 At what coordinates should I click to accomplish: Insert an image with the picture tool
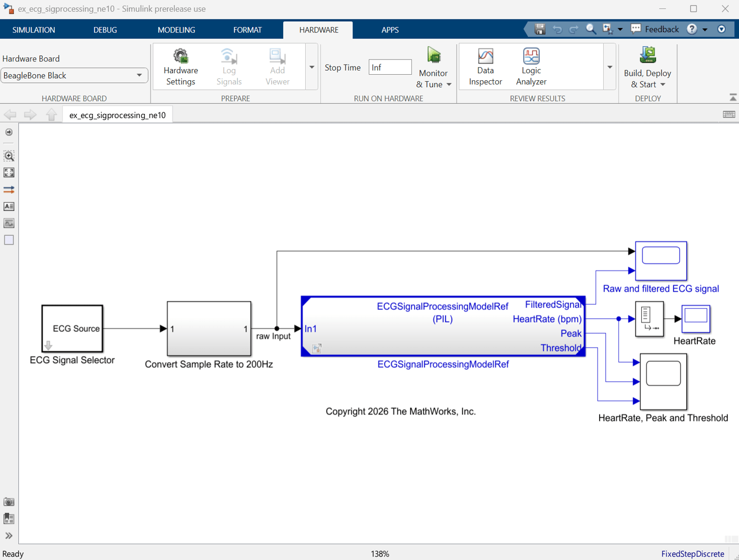(9, 223)
